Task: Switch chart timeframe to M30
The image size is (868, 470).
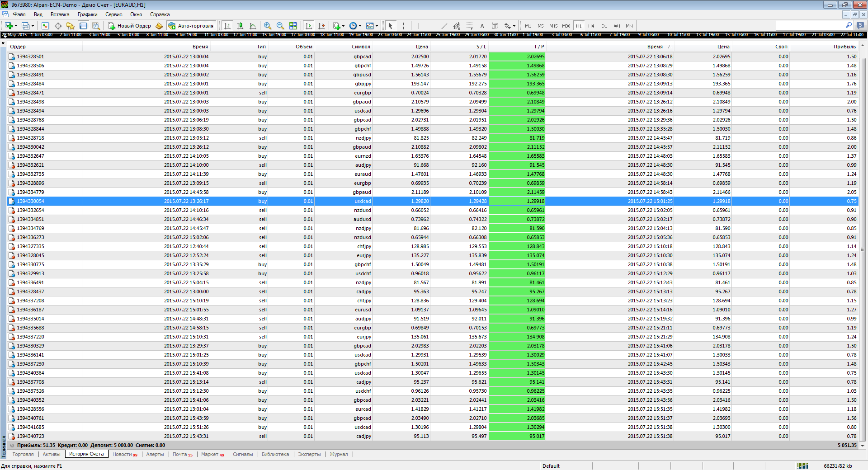Action: click(566, 26)
